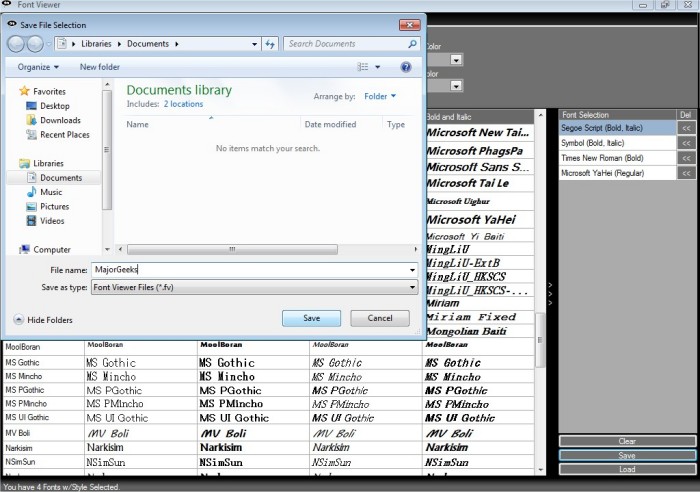Click the Cancel button in dialog
The height and width of the screenshot is (492, 700).
[x=380, y=318]
